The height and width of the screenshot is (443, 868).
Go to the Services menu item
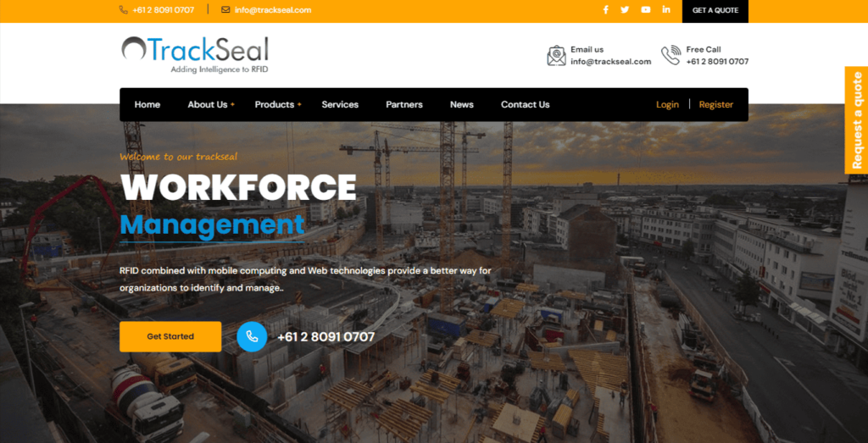340,104
